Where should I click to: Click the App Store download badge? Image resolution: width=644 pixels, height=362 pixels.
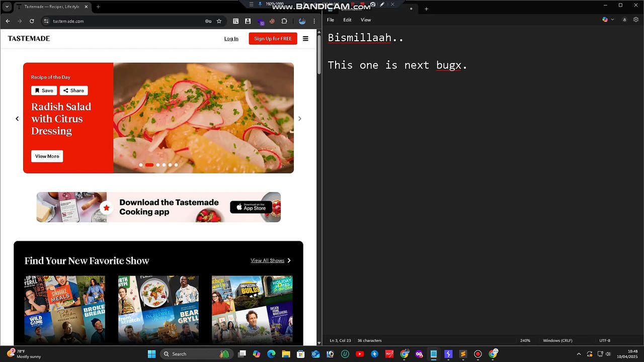click(x=251, y=207)
